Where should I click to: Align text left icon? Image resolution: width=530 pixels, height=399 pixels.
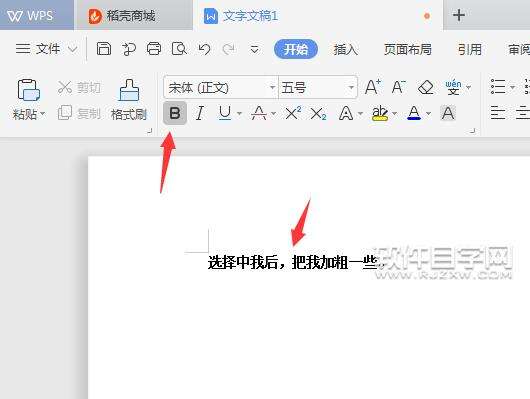click(498, 113)
